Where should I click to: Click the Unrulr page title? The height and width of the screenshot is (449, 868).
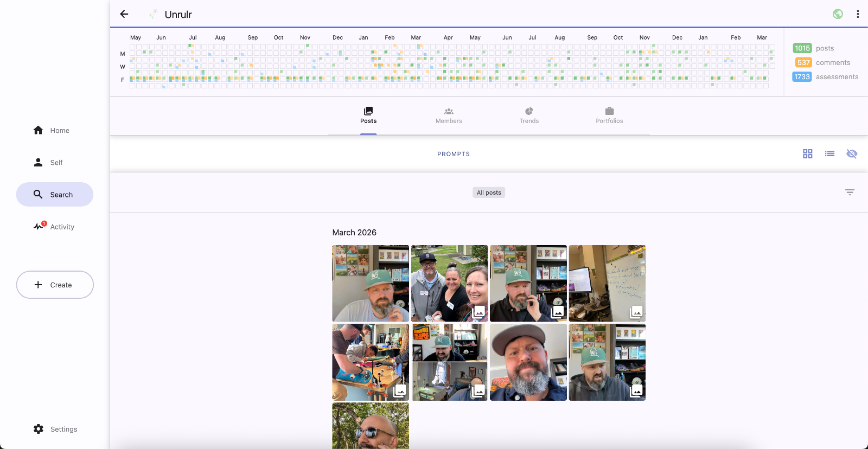coord(178,15)
